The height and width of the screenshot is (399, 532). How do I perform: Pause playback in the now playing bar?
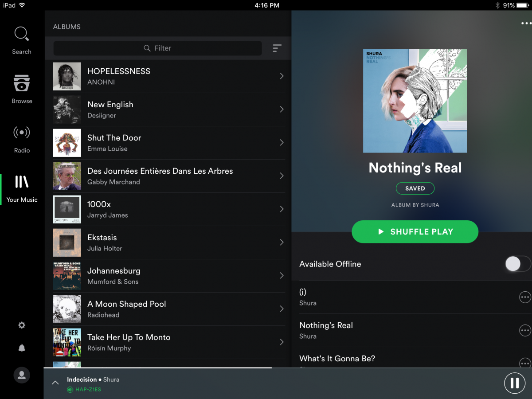[515, 383]
